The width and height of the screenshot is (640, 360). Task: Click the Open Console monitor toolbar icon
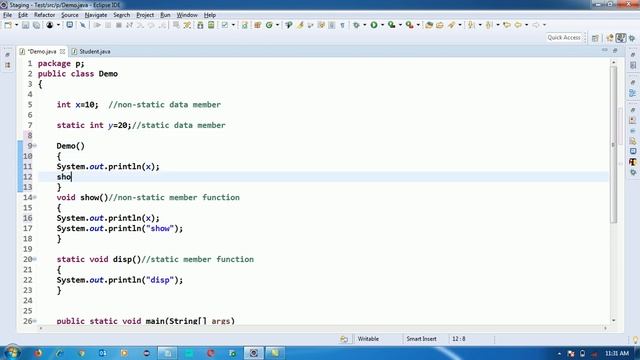click(x=70, y=25)
